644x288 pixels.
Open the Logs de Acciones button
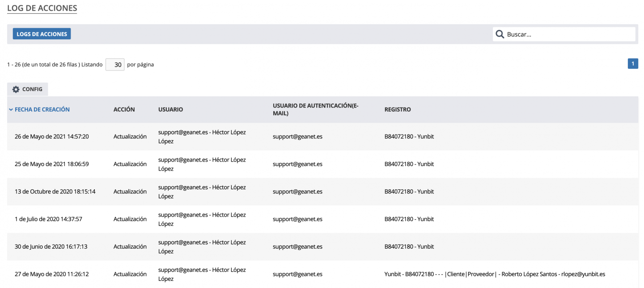click(42, 34)
